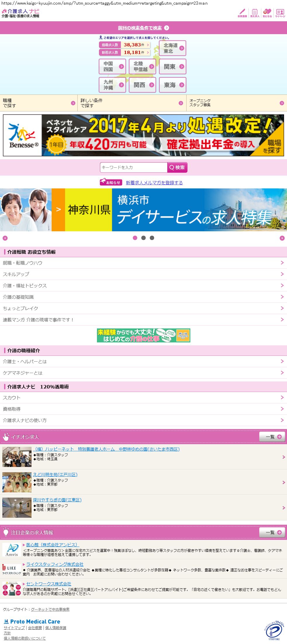Click the 介護求人ナビ site logo
287x644 pixels.
click(x=20, y=13)
